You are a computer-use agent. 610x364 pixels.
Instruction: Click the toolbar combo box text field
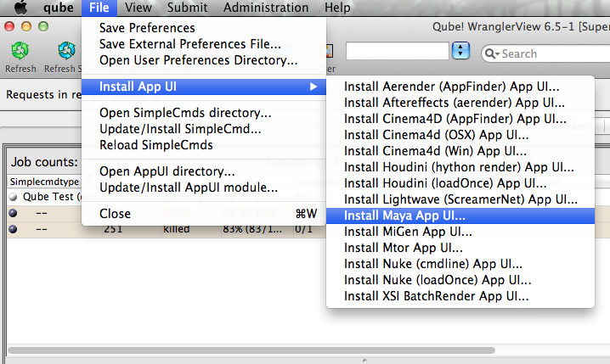pyautogui.click(x=397, y=53)
